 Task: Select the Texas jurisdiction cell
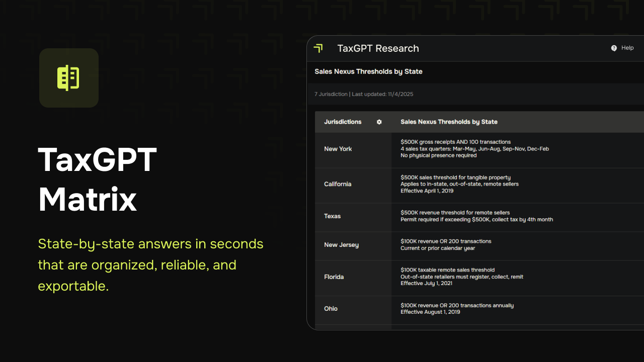(353, 216)
